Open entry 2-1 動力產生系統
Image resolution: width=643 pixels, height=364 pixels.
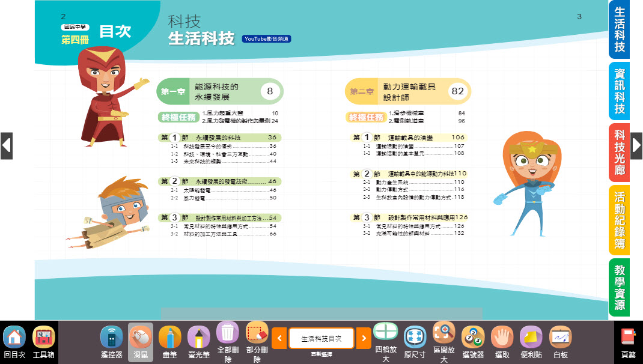414,183
